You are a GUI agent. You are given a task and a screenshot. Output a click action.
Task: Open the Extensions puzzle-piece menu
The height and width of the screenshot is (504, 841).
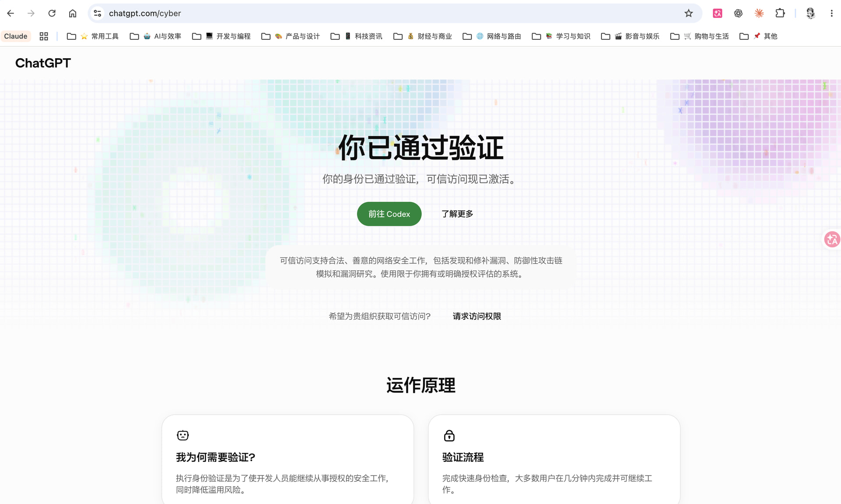[780, 14]
